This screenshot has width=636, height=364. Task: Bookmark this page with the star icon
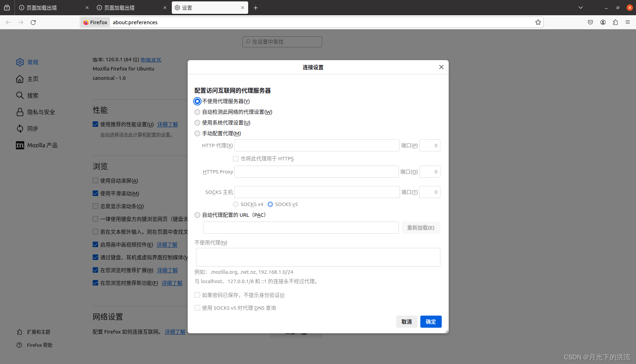coord(538,22)
